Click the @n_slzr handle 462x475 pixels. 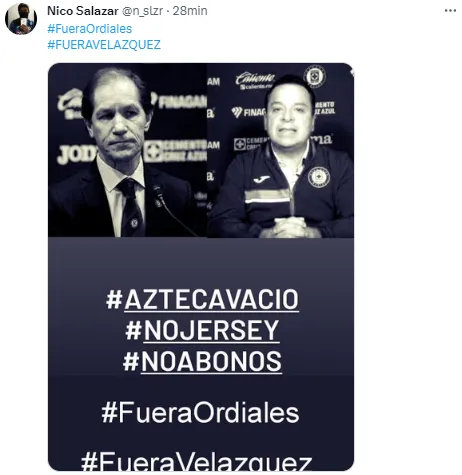(142, 11)
